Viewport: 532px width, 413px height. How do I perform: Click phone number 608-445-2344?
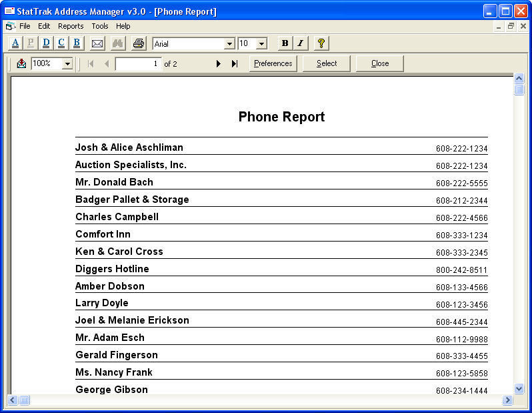pyautogui.click(x=462, y=322)
